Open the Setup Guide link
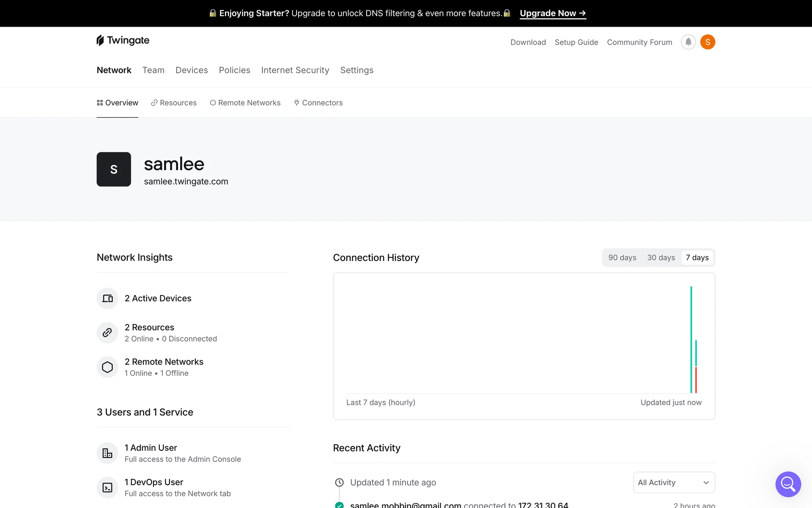 click(x=576, y=42)
